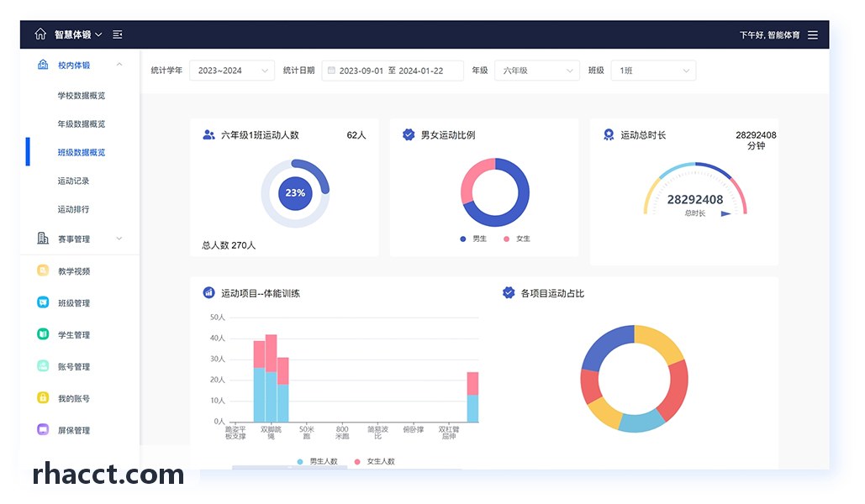The height and width of the screenshot is (504, 865).
Task: Click the home icon in the top bar
Action: [x=40, y=34]
